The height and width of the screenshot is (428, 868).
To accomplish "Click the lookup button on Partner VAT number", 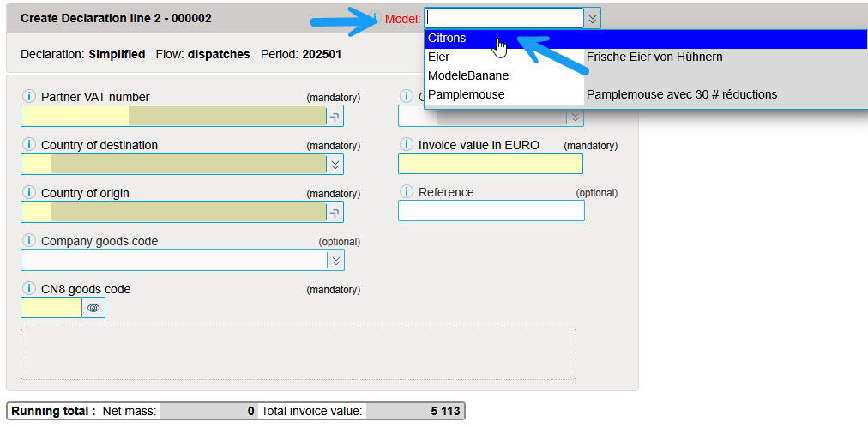I will tap(335, 116).
